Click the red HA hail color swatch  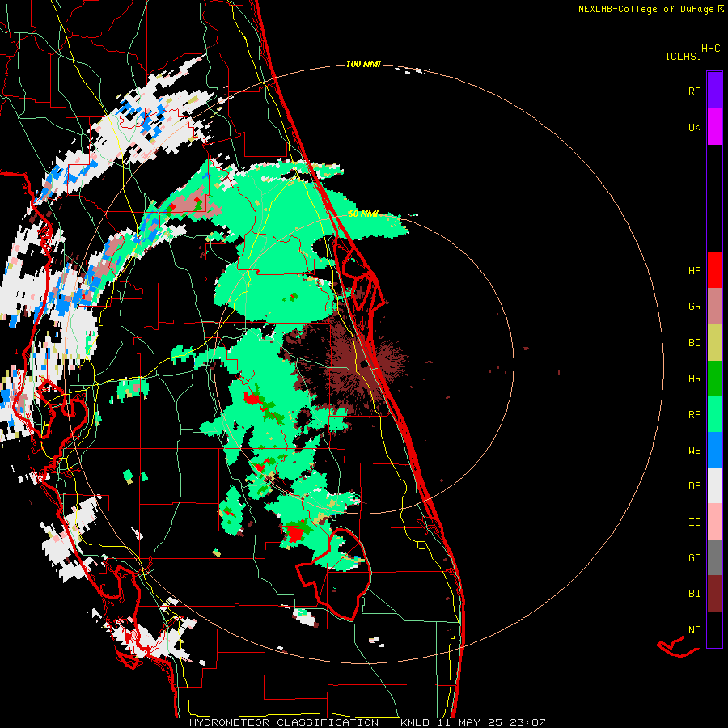714,270
